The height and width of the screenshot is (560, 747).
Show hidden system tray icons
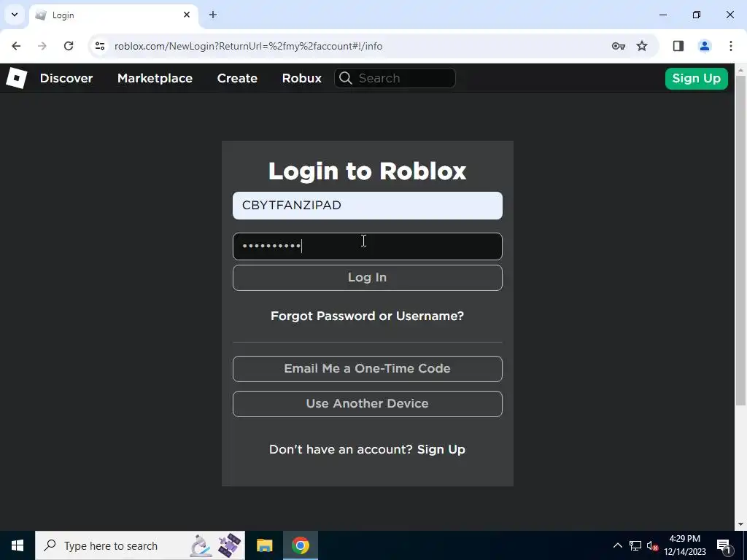(617, 545)
